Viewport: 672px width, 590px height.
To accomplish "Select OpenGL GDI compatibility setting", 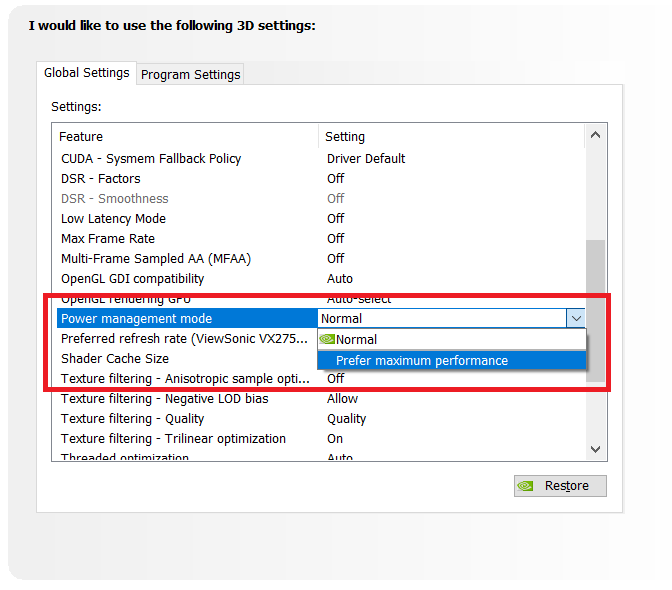I will click(x=132, y=278).
